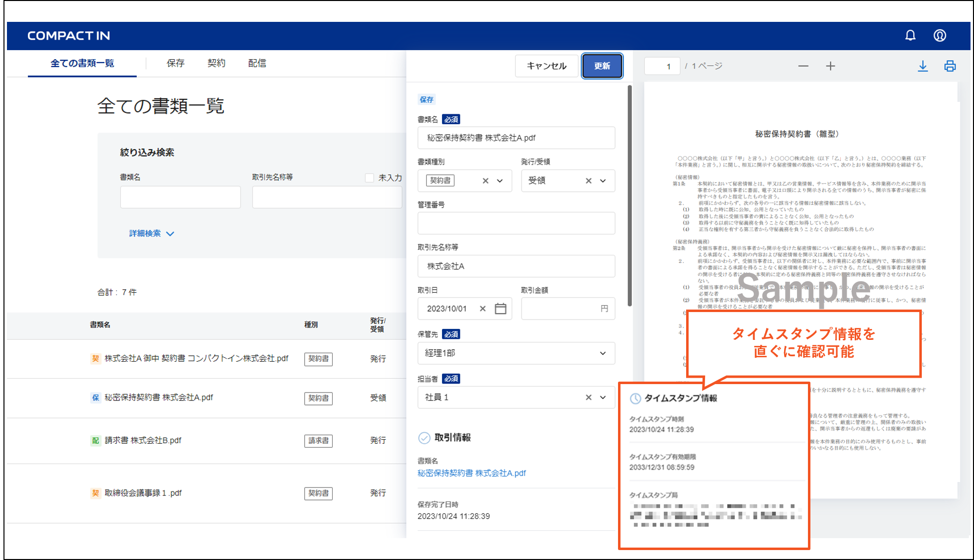Open the 発行/受領 dropdown
Image resolution: width=974 pixels, height=560 pixels.
603,181
